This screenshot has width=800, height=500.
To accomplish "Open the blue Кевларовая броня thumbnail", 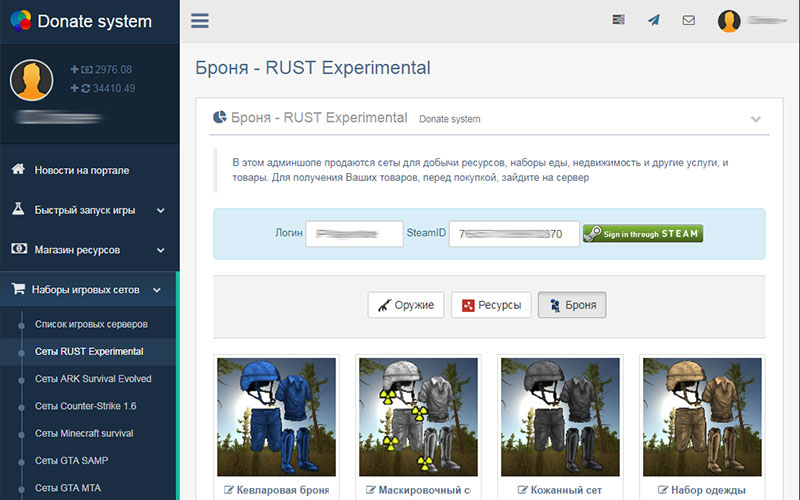I will (x=277, y=417).
